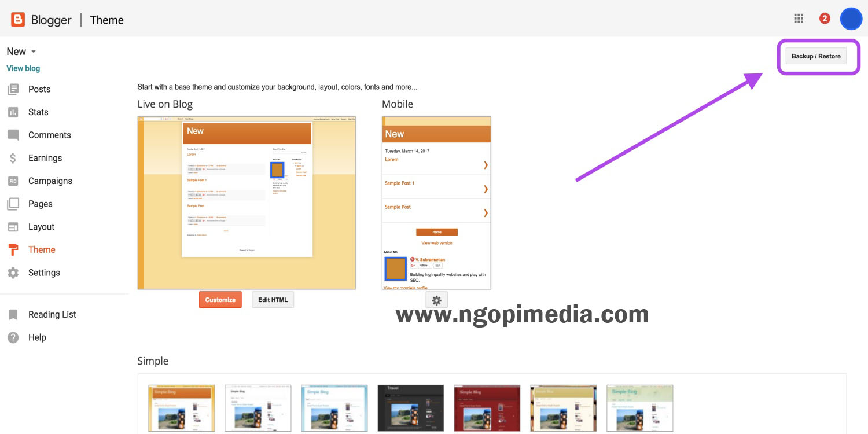Open the Google apps grid
Viewport: 868px width, 434px height.
click(799, 19)
